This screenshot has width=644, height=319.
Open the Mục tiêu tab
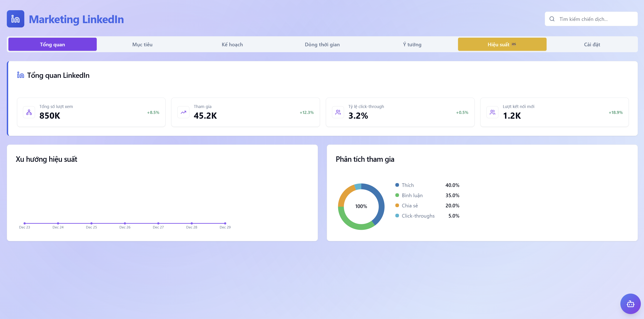pyautogui.click(x=142, y=44)
